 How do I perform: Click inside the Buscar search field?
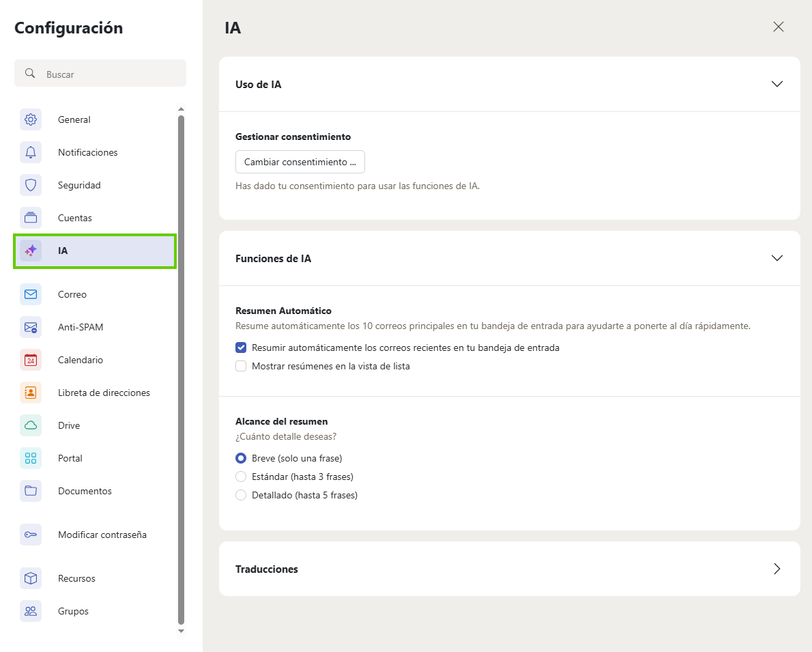tap(100, 73)
